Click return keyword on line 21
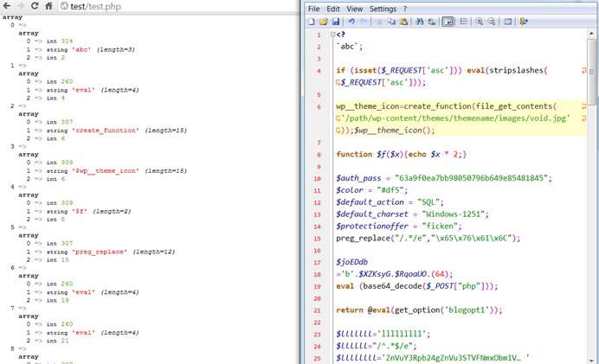This screenshot has width=599, height=364. tap(350, 310)
